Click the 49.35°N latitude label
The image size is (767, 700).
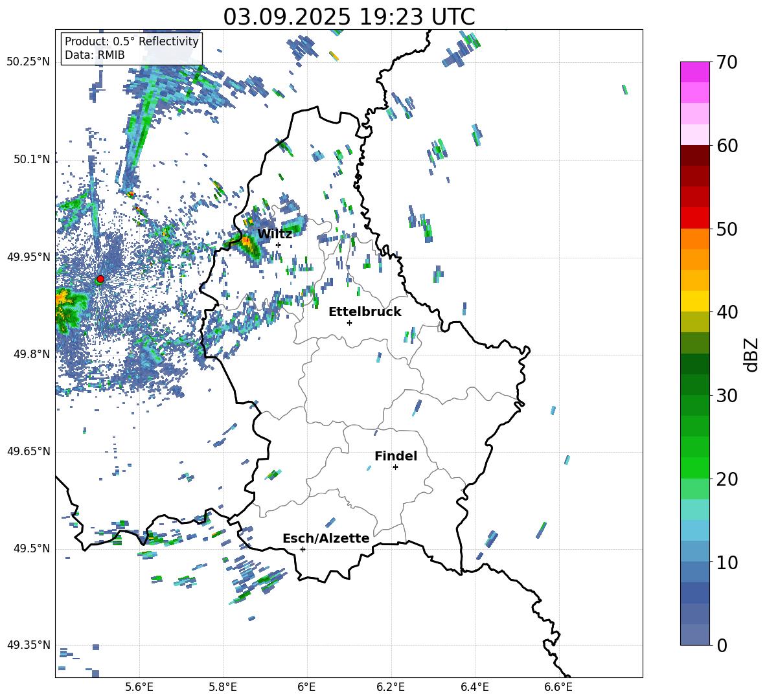(x=29, y=645)
